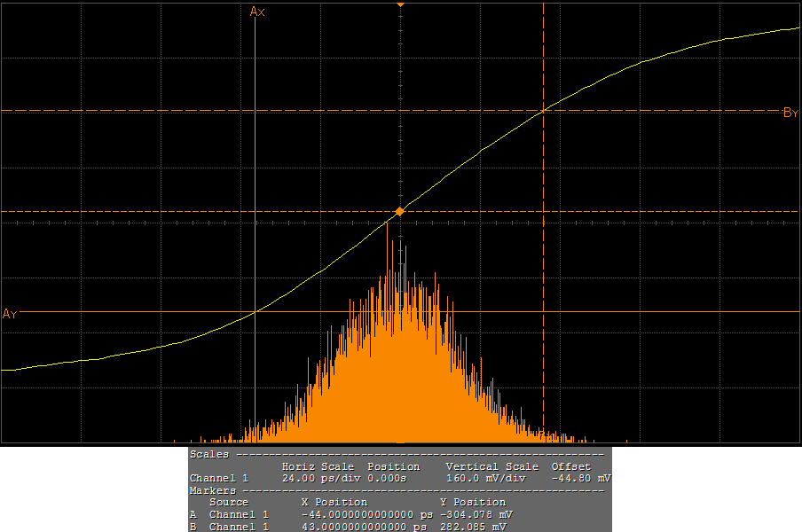Click Channel 1 source in marker B row
Image resolution: width=802 pixels, height=532 pixels.
pos(239,527)
